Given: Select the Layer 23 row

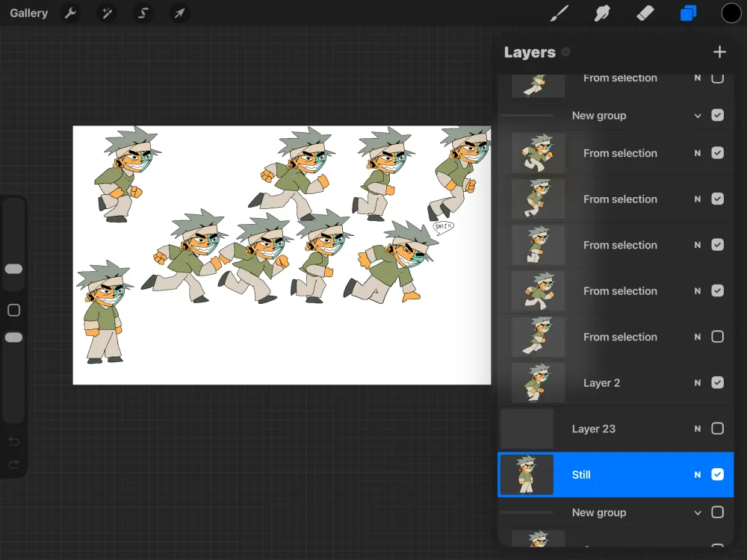Looking at the screenshot, I should tap(616, 429).
